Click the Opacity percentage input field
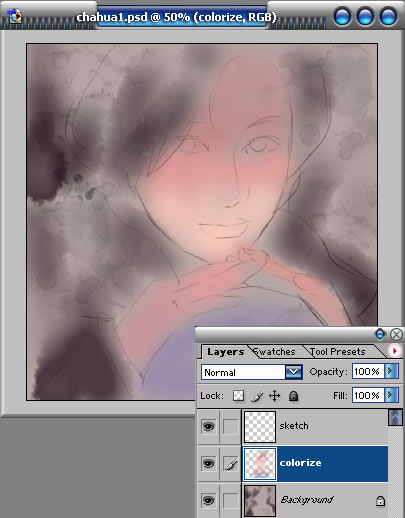Screen dimensions: 405x518 tap(368, 371)
